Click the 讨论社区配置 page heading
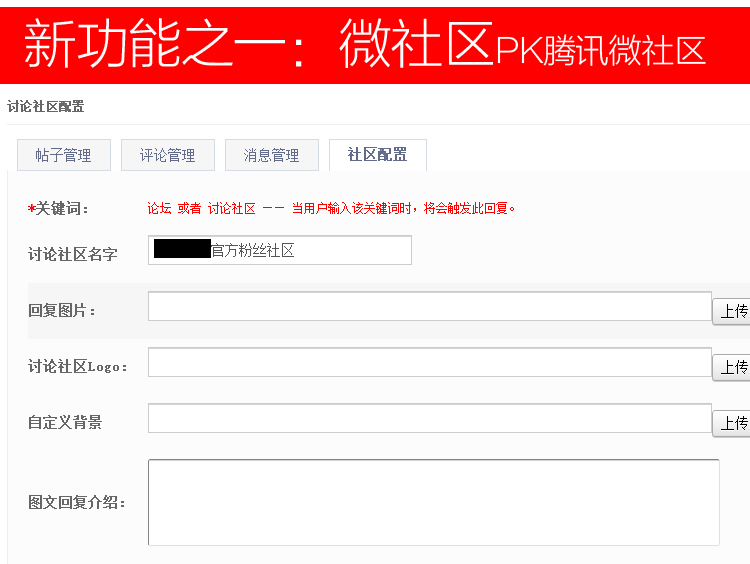 tap(46, 106)
